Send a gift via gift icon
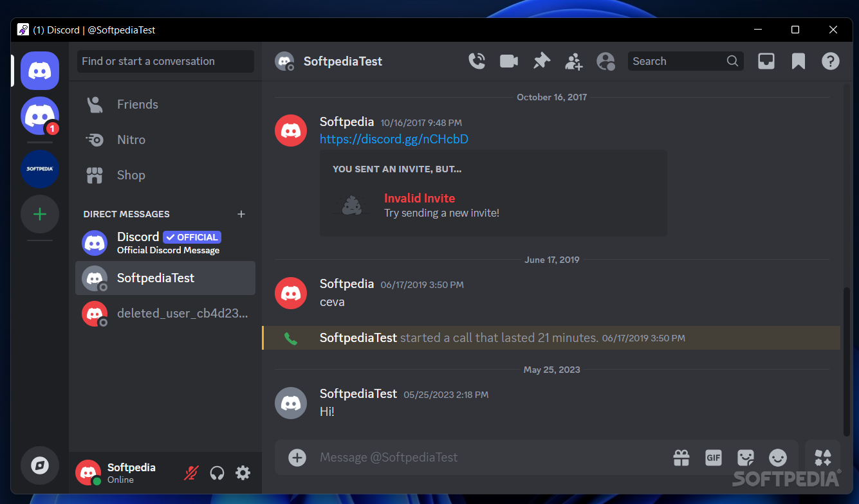The image size is (859, 504). pyautogui.click(x=681, y=457)
